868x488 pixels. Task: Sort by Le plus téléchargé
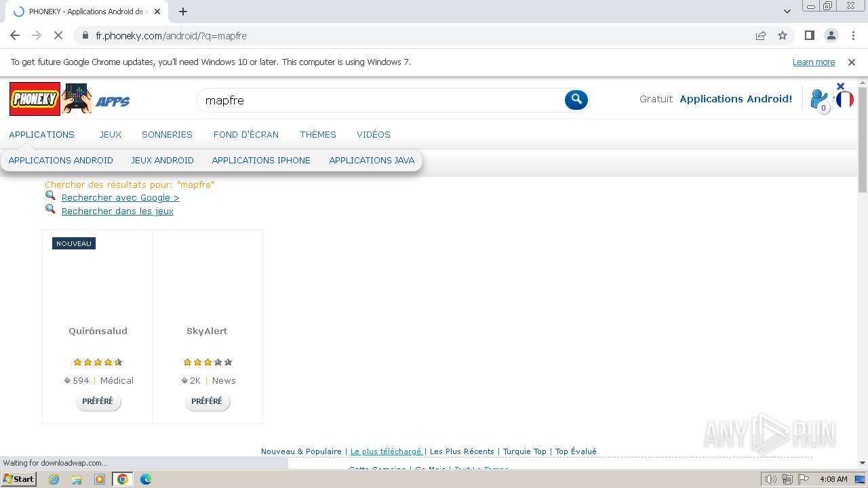[385, 451]
